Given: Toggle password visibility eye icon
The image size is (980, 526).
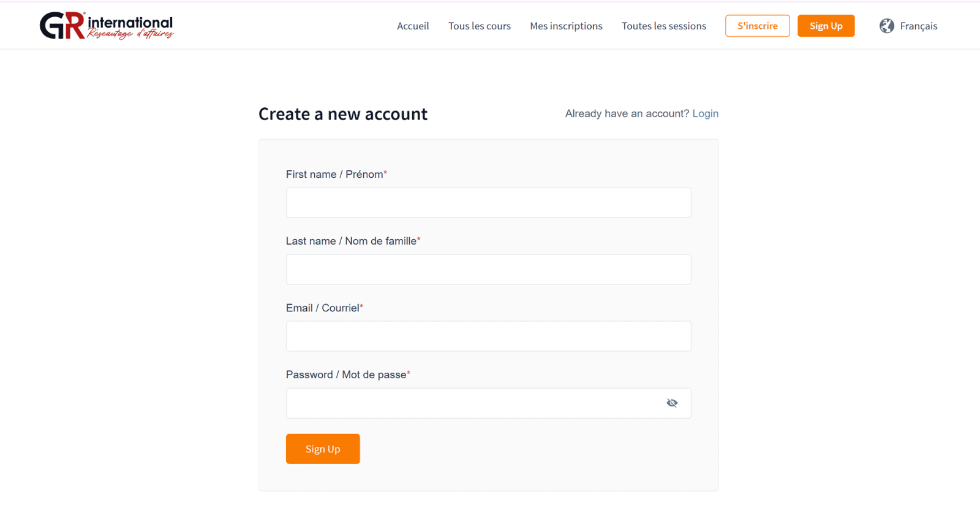Looking at the screenshot, I should [672, 403].
